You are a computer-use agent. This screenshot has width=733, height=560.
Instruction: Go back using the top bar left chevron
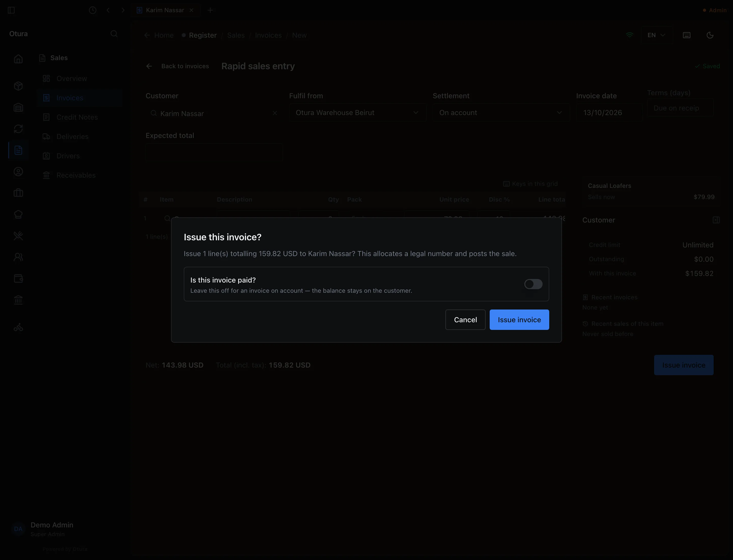click(x=108, y=10)
